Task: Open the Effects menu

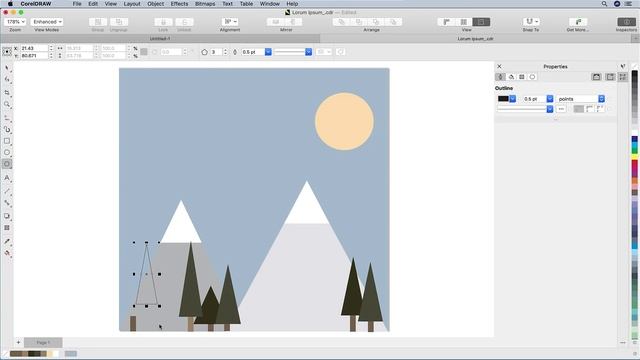Action: pos(179,4)
